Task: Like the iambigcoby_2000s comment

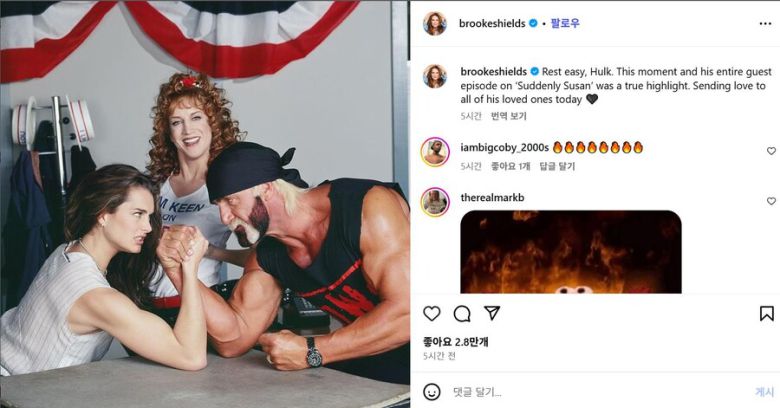Action: pyautogui.click(x=771, y=151)
